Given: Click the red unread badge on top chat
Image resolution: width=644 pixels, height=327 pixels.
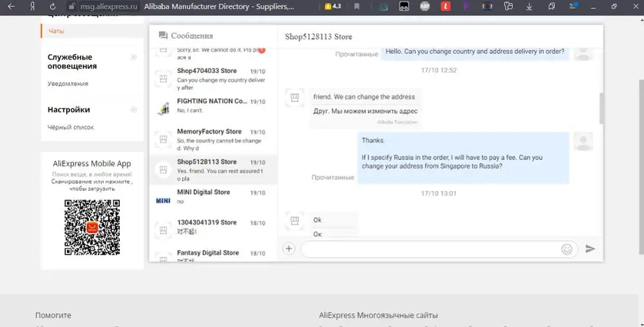Looking at the screenshot, I should [261, 50].
